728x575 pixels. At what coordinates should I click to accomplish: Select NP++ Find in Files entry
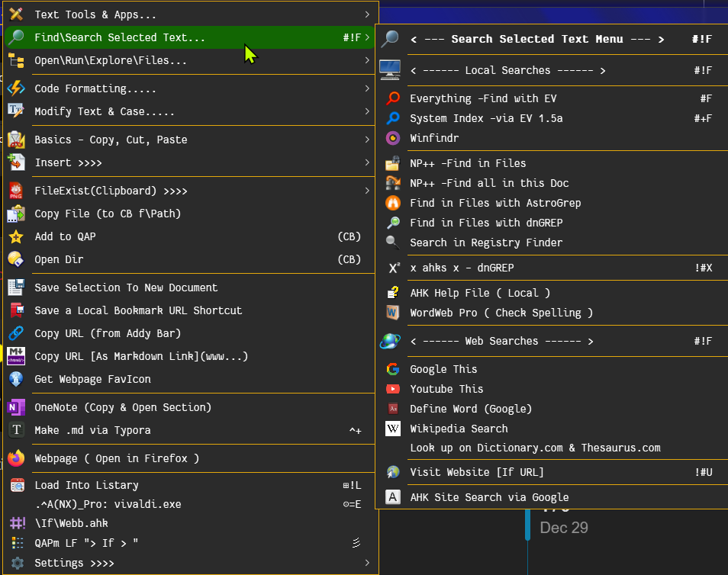(x=468, y=163)
